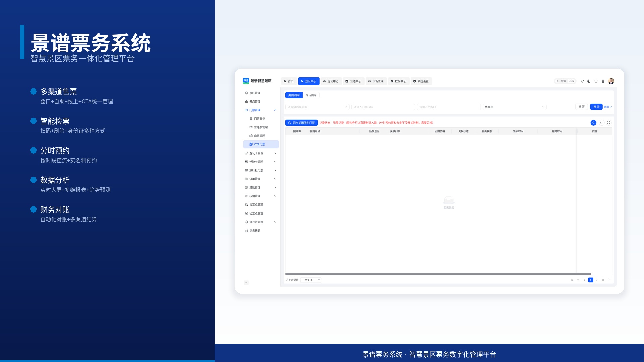Click the first page pagination icon
Image resolution: width=644 pixels, height=362 pixels.
572,280
